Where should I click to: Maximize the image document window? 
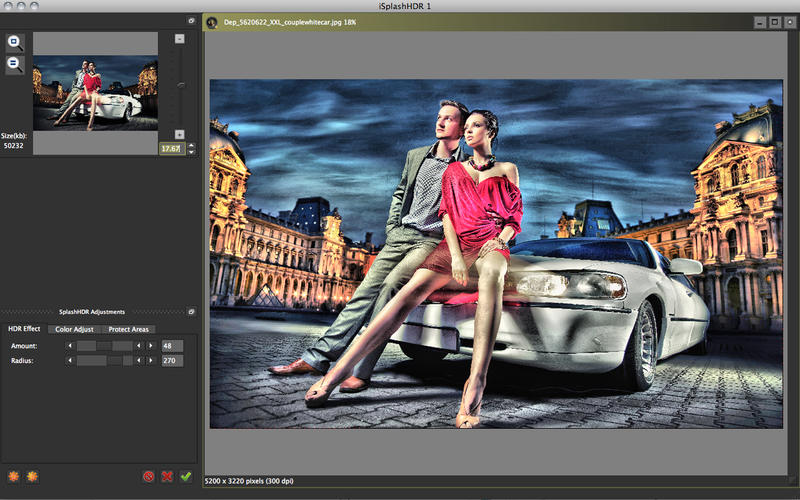(775, 22)
